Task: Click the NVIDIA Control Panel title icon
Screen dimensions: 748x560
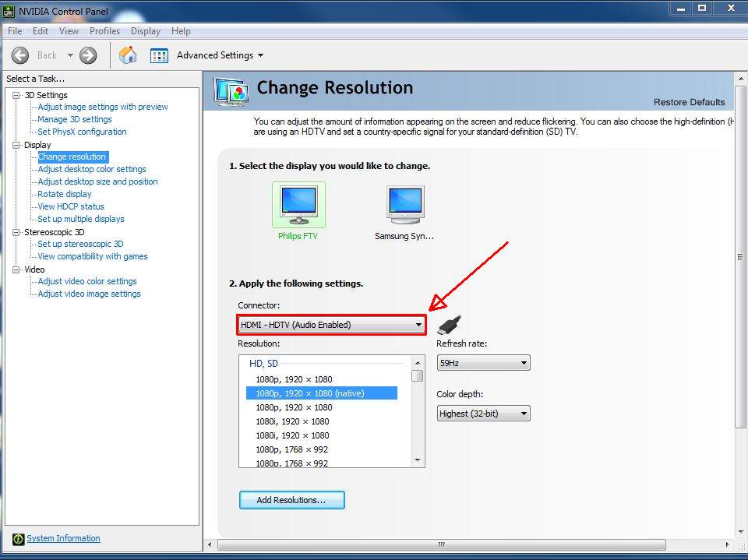Action: [x=9, y=11]
